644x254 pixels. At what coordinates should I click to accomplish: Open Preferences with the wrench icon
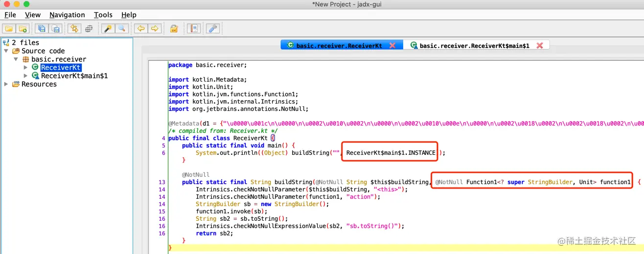tap(213, 28)
